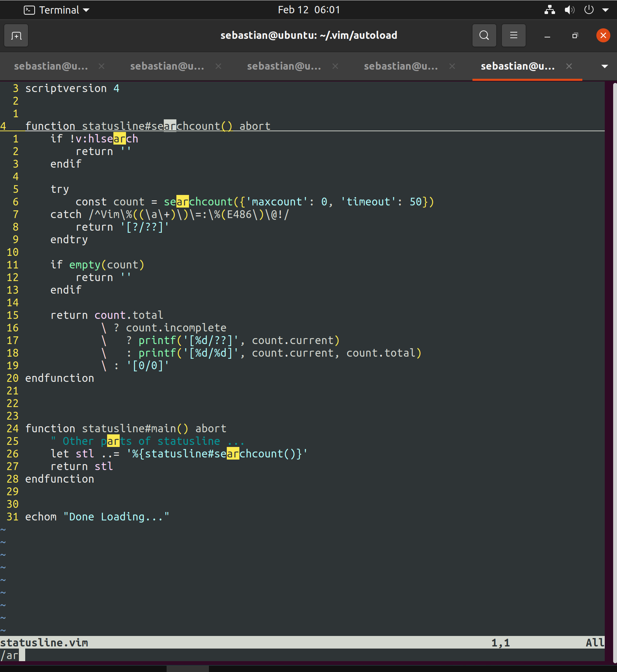Click the '\ ? count.incomplete' line
Viewport: 617px width, 672px height.
click(x=163, y=328)
